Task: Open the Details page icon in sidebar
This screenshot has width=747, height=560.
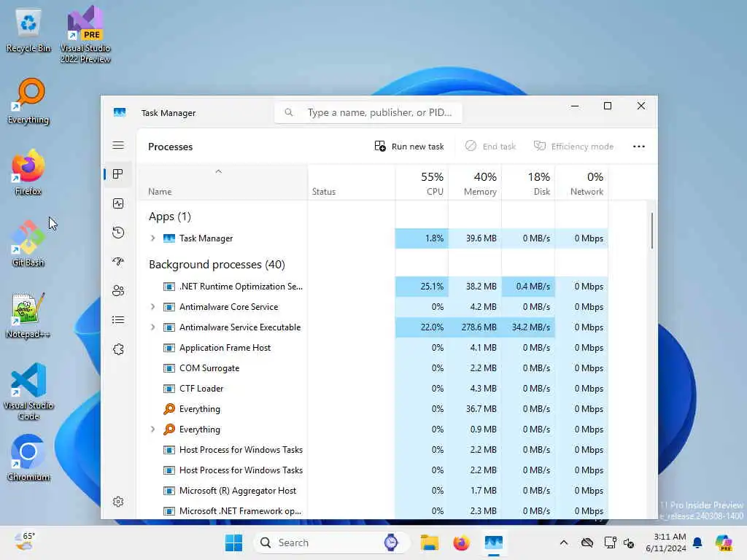Action: point(118,319)
